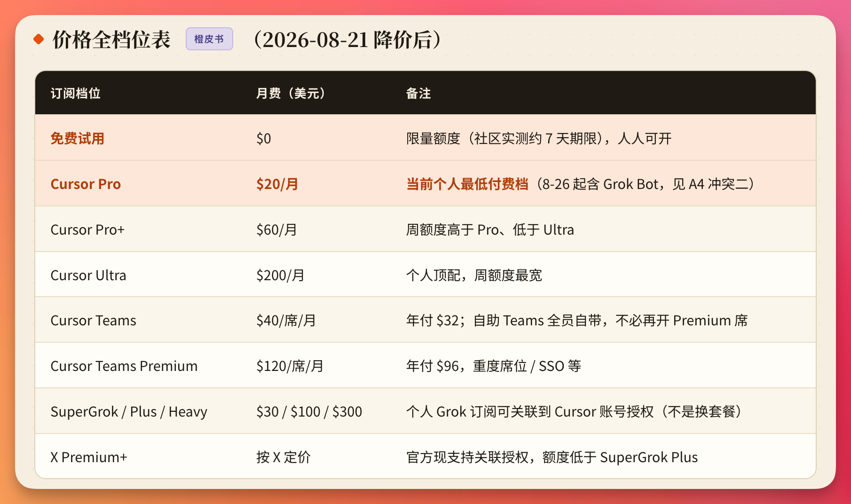This screenshot has height=504, width=851.
Task: Select the Cursor Pro+ tier name
Action: coord(87,230)
